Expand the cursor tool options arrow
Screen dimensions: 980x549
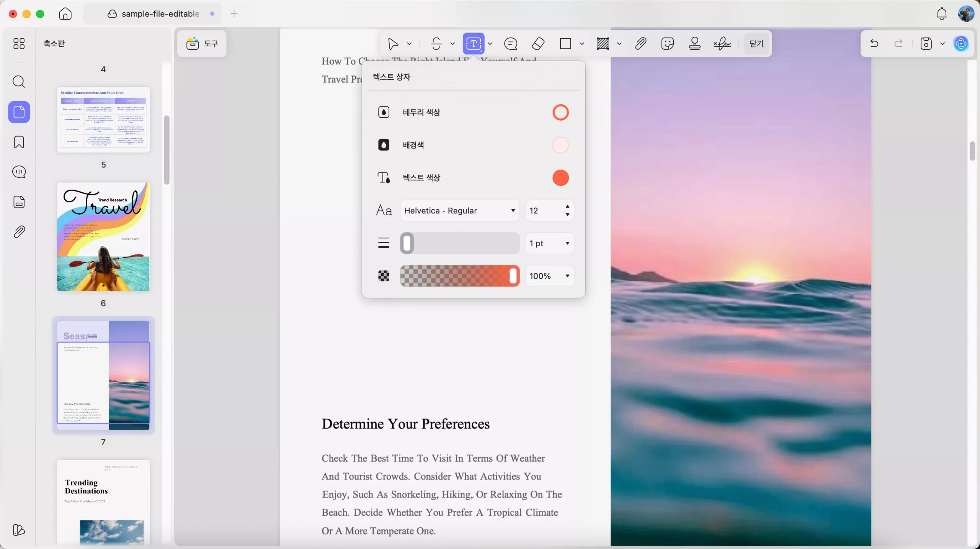tap(409, 44)
